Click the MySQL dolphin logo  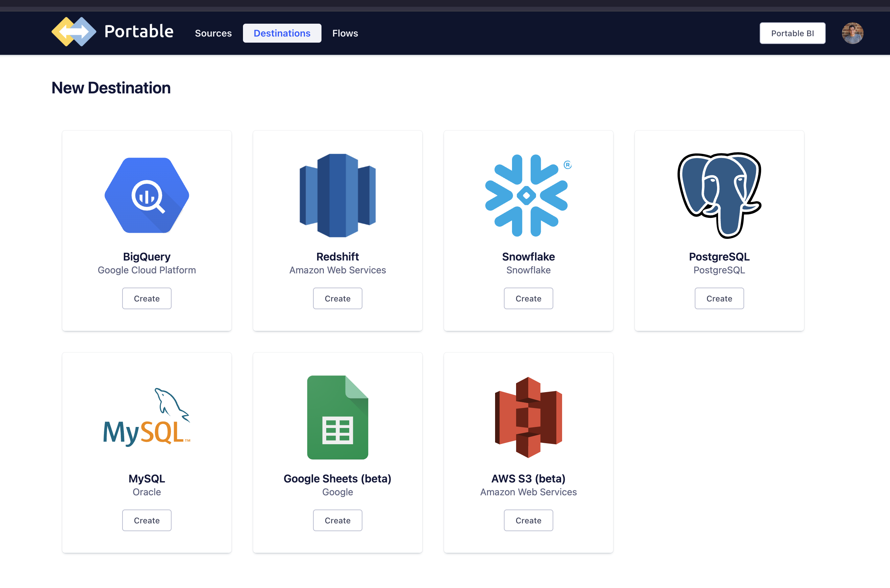tap(147, 417)
